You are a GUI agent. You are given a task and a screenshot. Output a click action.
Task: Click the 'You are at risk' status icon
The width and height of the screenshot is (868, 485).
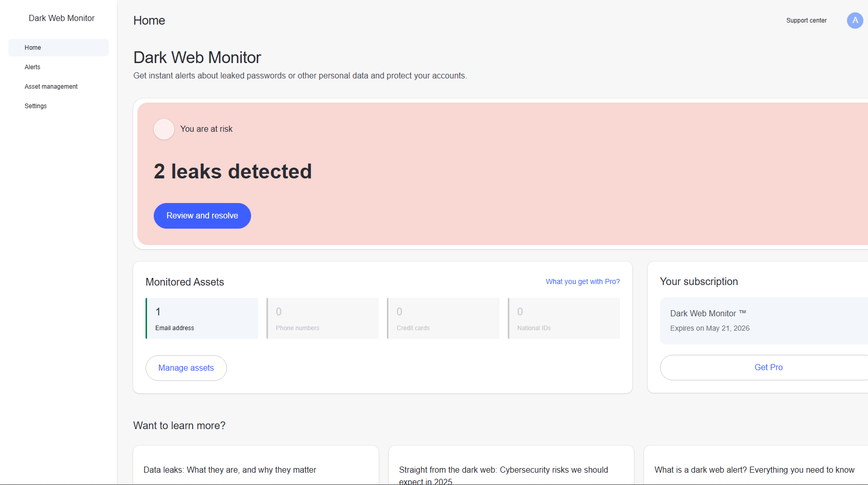[x=164, y=129]
